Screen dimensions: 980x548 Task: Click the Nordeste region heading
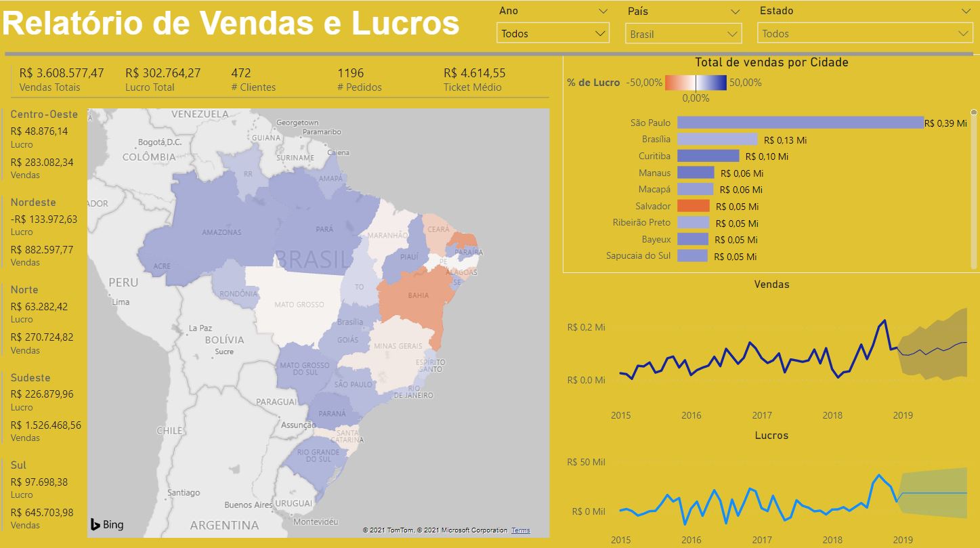(33, 202)
